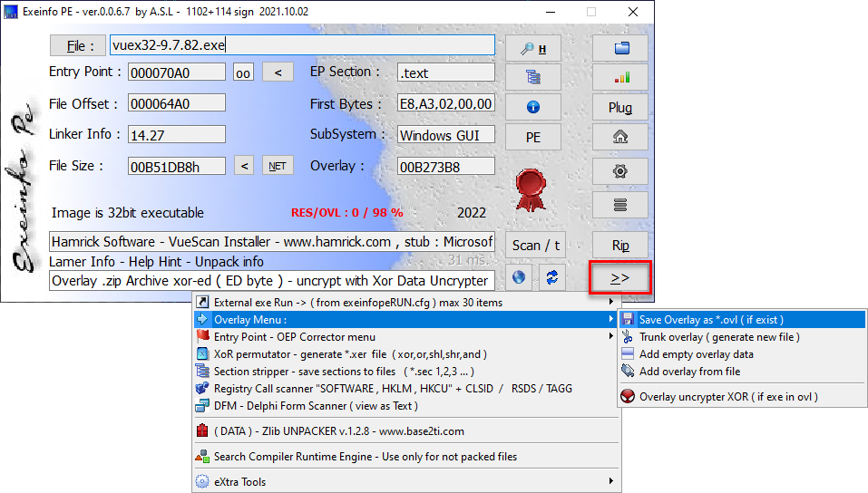Screen dimensions: 868x493
Task: Click the < button beside File Size
Action: point(244,166)
